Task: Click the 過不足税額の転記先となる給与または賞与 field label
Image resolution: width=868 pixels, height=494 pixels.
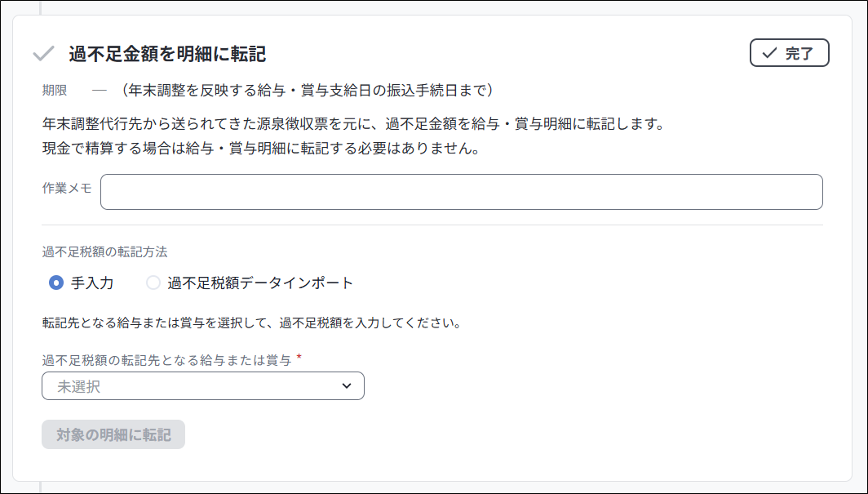Action: (166, 360)
